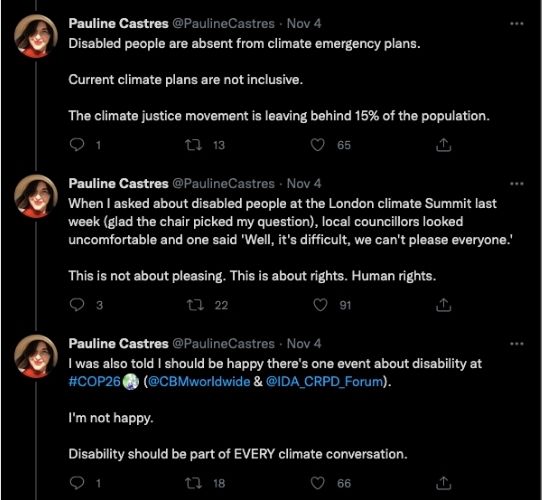Like the tweet with 66 likes

pyautogui.click(x=318, y=483)
